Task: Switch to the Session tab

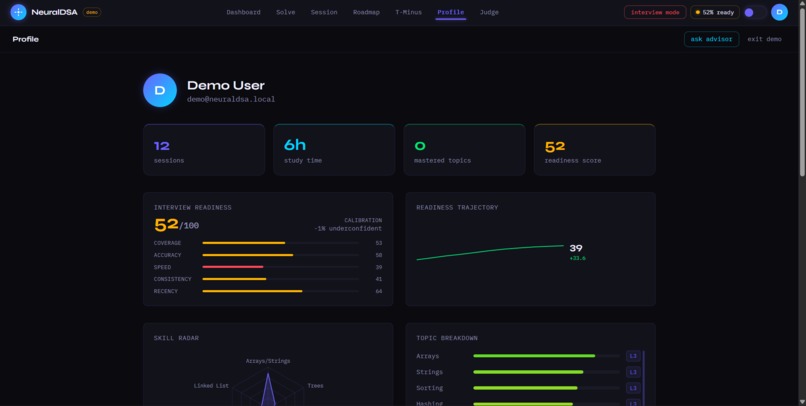Action: [324, 12]
